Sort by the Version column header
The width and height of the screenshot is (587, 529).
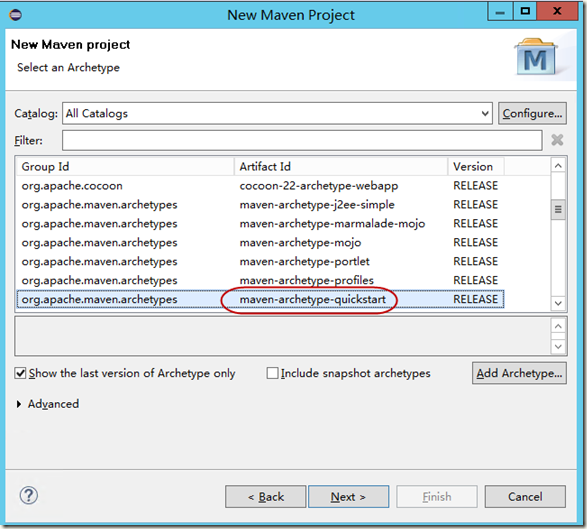476,166
